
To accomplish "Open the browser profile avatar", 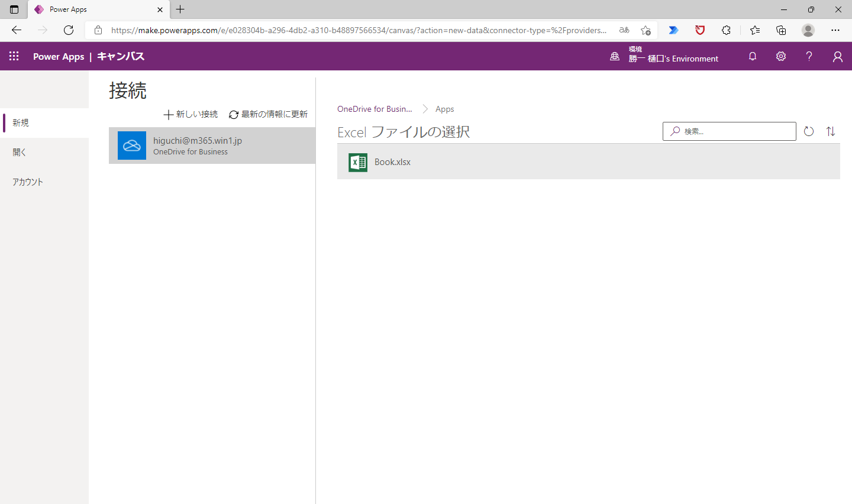I will [x=808, y=30].
